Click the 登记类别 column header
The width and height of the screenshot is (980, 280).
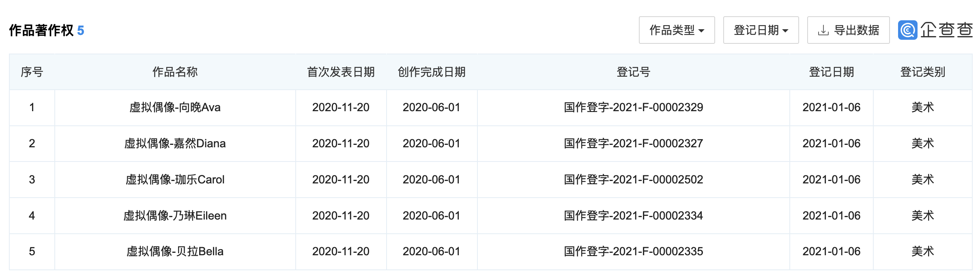point(923,72)
